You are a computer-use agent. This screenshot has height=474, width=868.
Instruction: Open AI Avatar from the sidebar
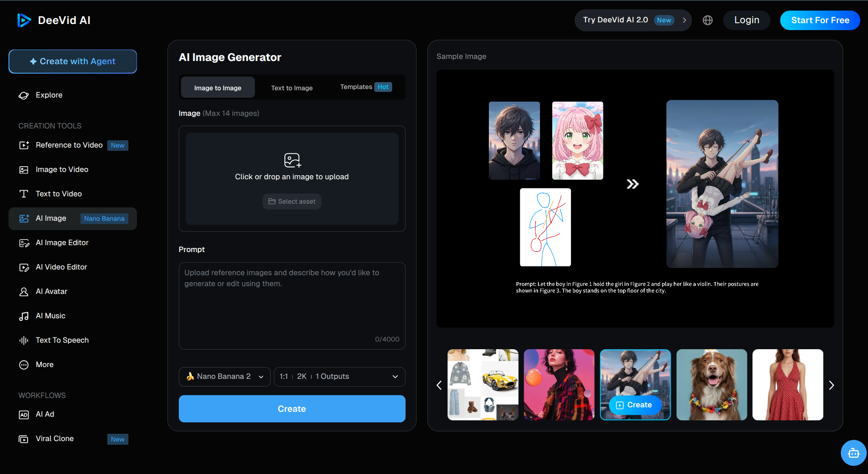[73, 291]
